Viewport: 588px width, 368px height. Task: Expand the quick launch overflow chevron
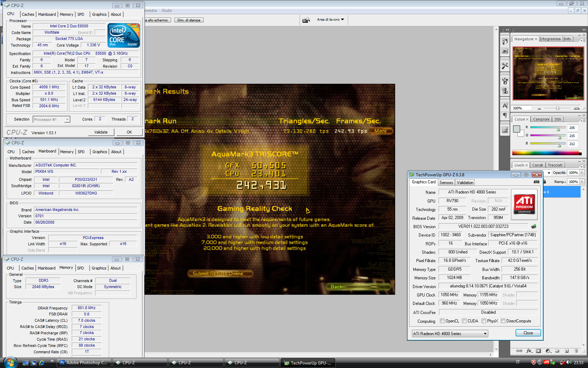pyautogui.click(x=52, y=361)
